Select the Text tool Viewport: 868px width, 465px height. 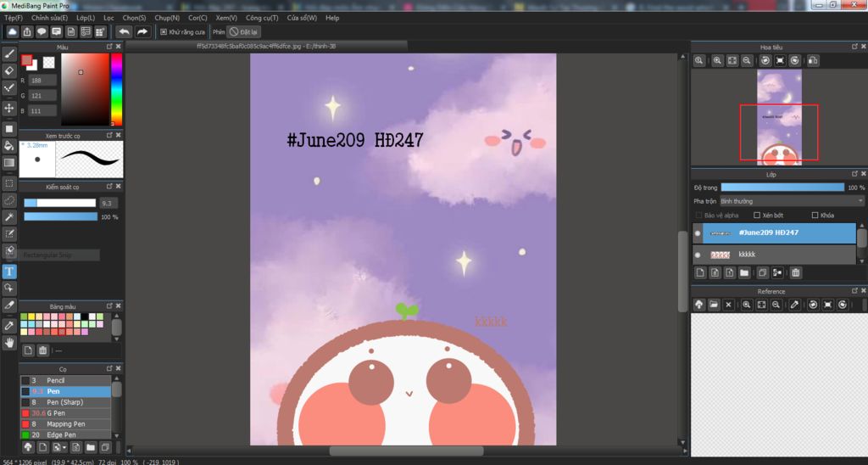click(x=8, y=272)
